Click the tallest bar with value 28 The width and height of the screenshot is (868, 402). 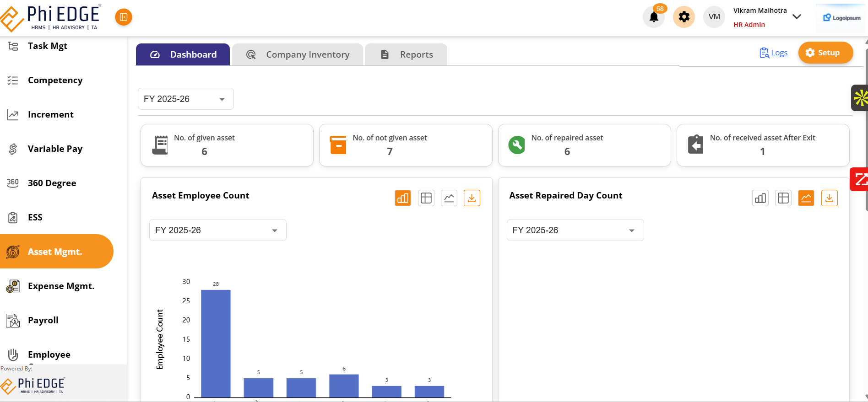(216, 343)
